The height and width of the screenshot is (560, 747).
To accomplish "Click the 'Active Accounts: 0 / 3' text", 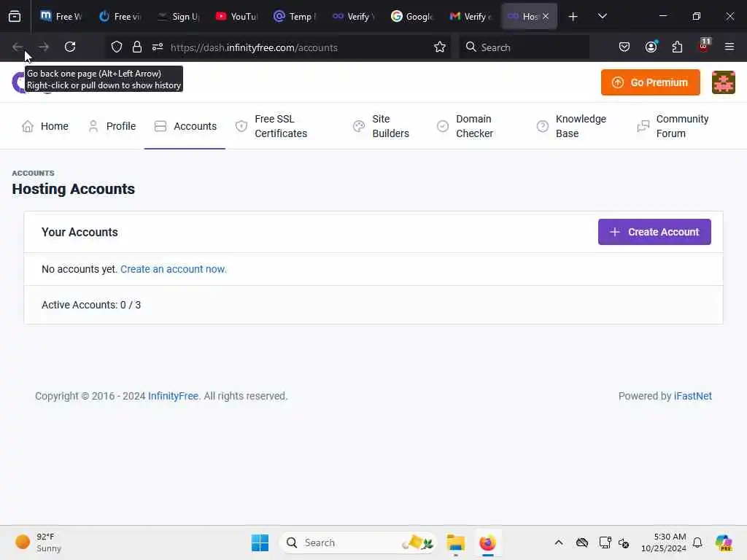I will tap(91, 305).
